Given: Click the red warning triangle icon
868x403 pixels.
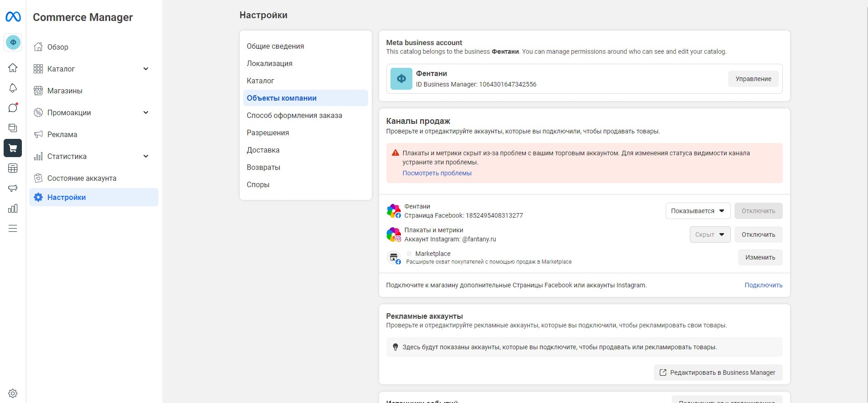Looking at the screenshot, I should 395,153.
